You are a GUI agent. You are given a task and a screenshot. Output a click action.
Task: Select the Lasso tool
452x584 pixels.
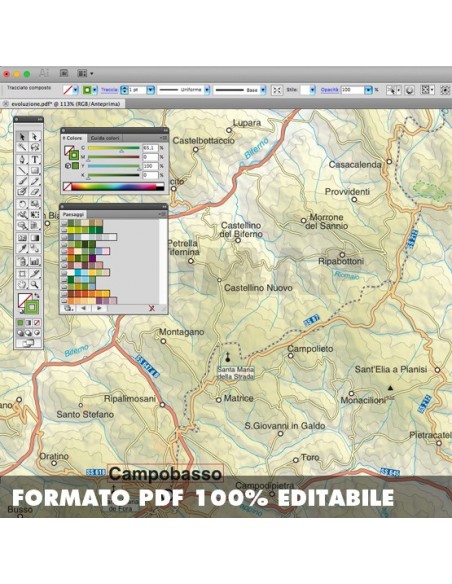(35, 147)
